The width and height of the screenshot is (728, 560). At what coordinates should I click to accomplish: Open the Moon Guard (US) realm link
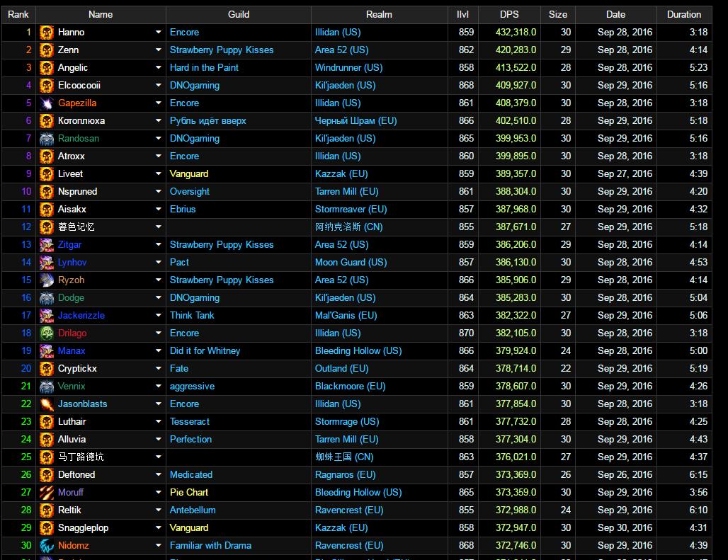(351, 263)
